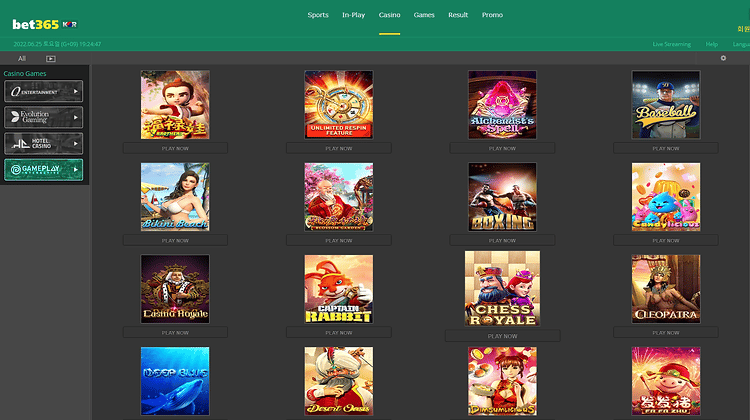
Task: Click Play Now under Chess Royale
Action: [502, 336]
